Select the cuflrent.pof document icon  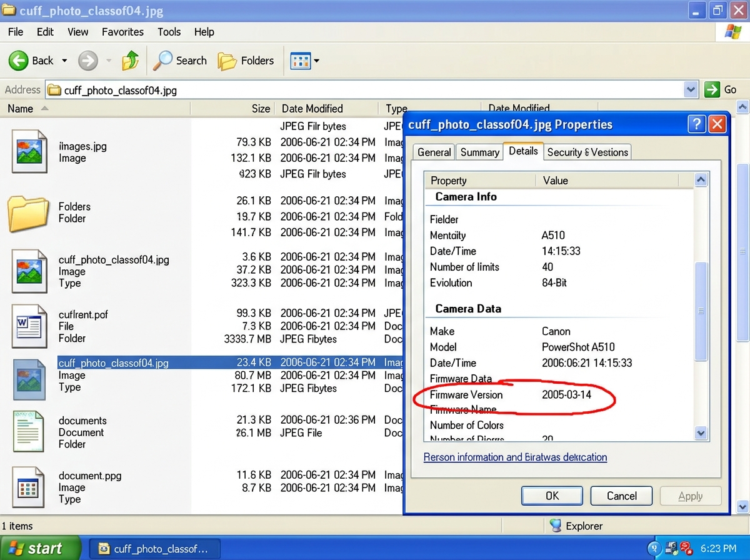coord(29,326)
